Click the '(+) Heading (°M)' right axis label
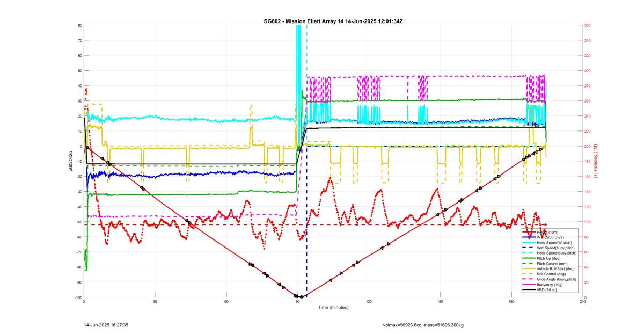The height and width of the screenshot is (334, 644). click(596, 161)
